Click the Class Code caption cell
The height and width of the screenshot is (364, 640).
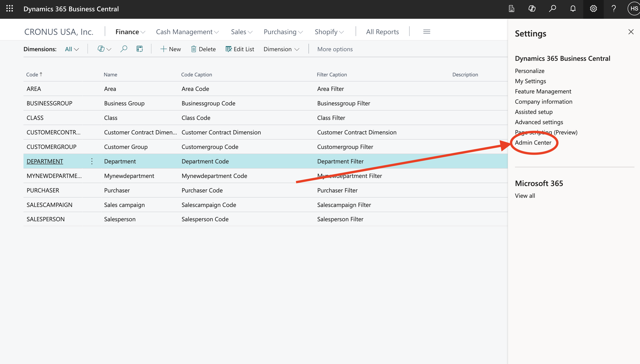click(196, 118)
